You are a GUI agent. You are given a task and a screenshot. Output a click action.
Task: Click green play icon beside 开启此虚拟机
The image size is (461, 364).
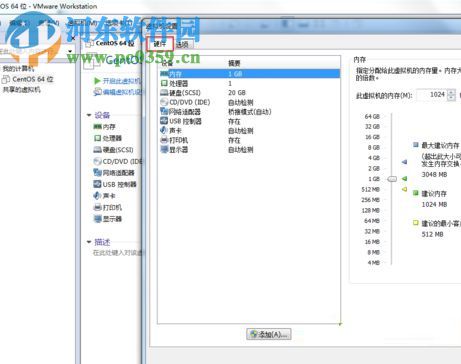point(97,81)
